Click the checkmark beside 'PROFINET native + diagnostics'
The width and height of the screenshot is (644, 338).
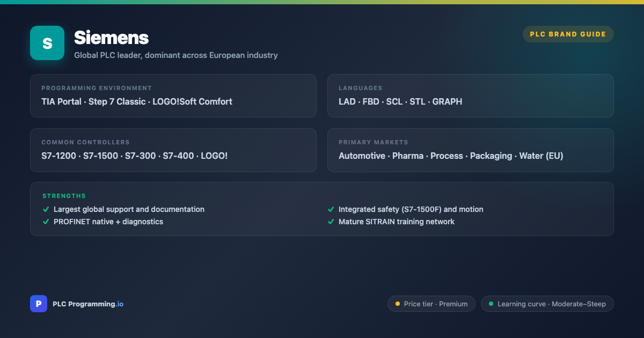(46, 222)
